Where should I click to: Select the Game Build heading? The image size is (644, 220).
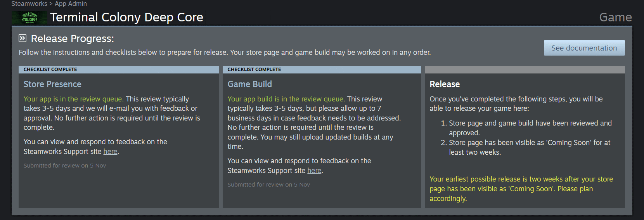pyautogui.click(x=249, y=84)
